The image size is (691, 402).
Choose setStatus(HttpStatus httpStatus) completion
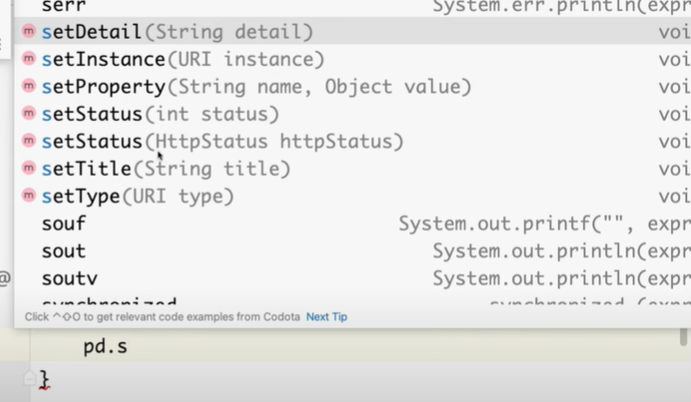click(x=353, y=141)
